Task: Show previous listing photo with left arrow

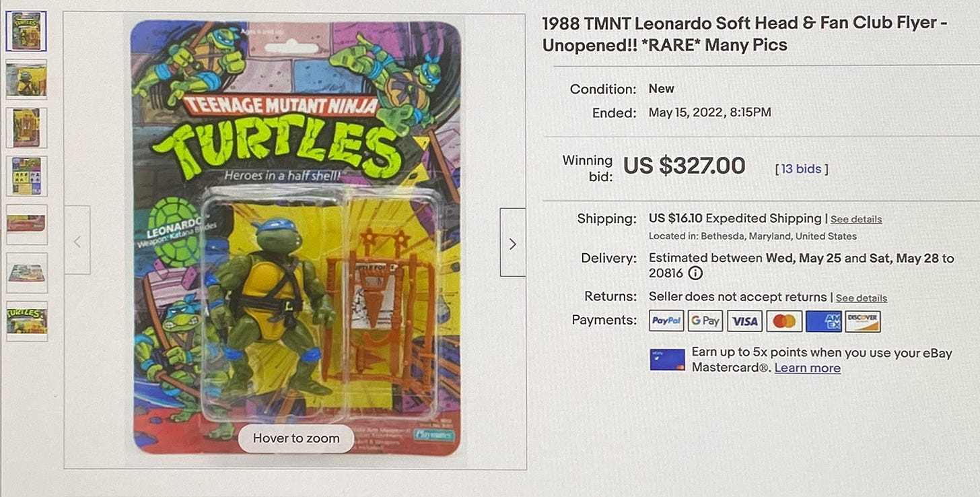Action: pyautogui.click(x=77, y=240)
